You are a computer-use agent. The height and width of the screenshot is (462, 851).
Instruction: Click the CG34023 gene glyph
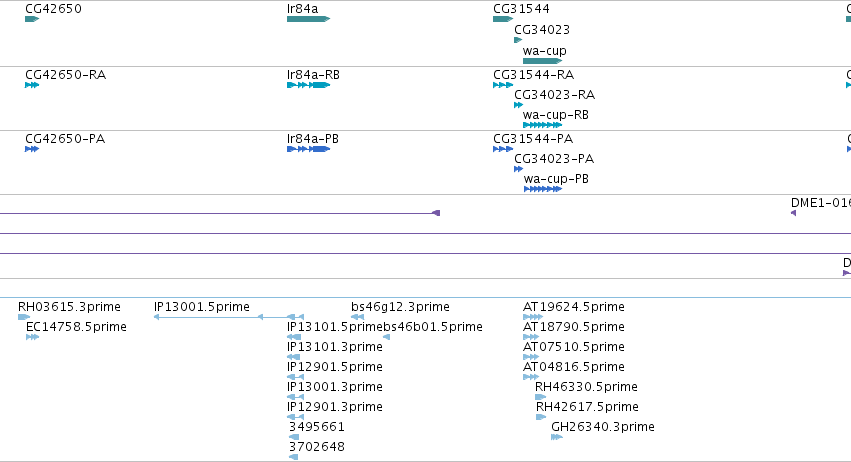coord(518,40)
